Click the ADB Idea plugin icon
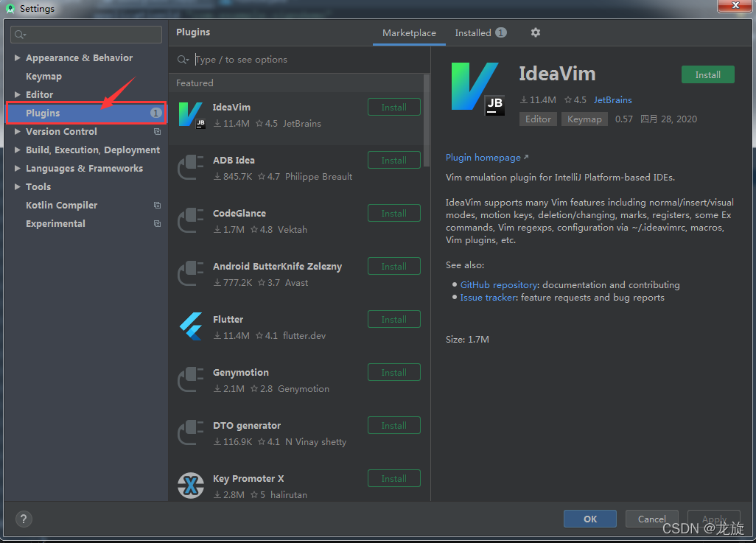 pyautogui.click(x=192, y=168)
